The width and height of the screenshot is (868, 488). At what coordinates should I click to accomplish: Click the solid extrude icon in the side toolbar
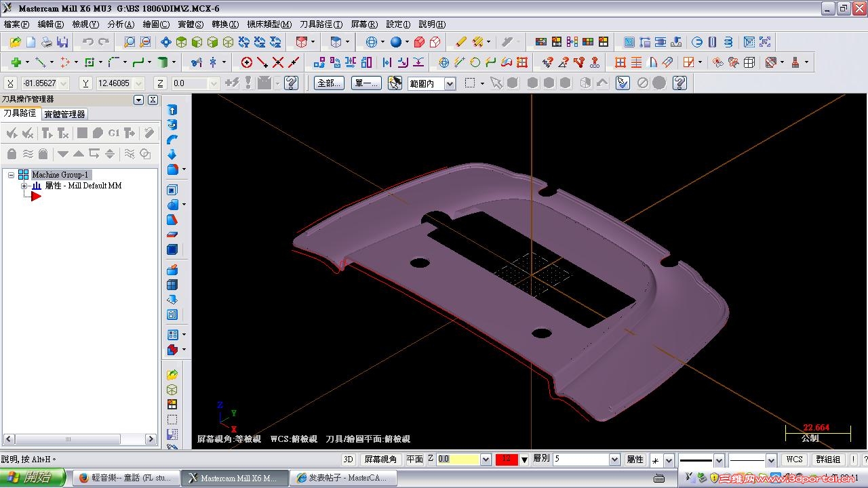click(x=172, y=110)
